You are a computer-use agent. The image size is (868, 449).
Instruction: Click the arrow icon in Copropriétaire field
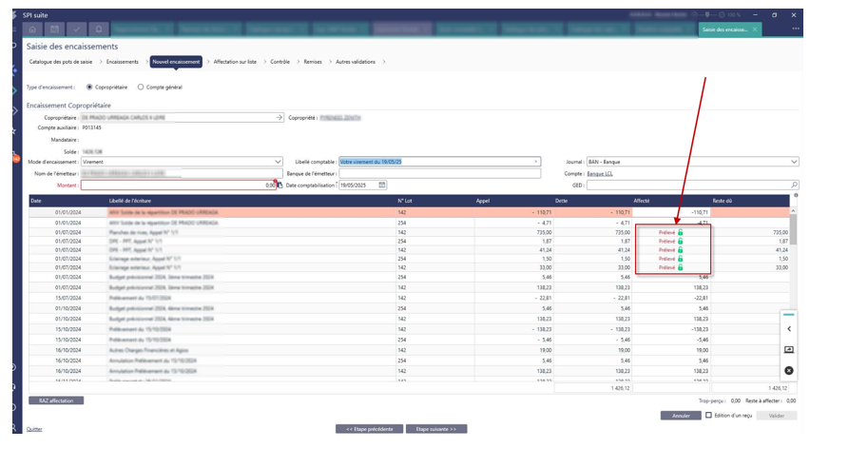(x=279, y=117)
